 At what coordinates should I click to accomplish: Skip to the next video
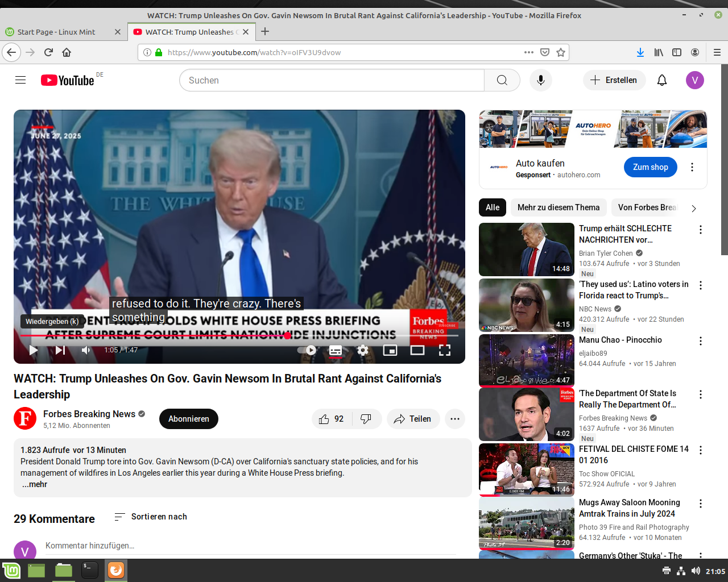coord(60,350)
